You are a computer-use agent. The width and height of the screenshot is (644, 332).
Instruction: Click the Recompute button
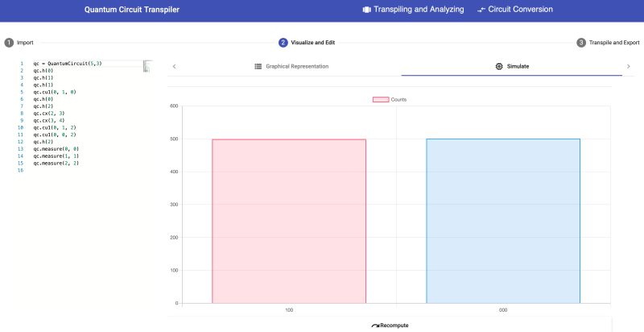tap(390, 326)
